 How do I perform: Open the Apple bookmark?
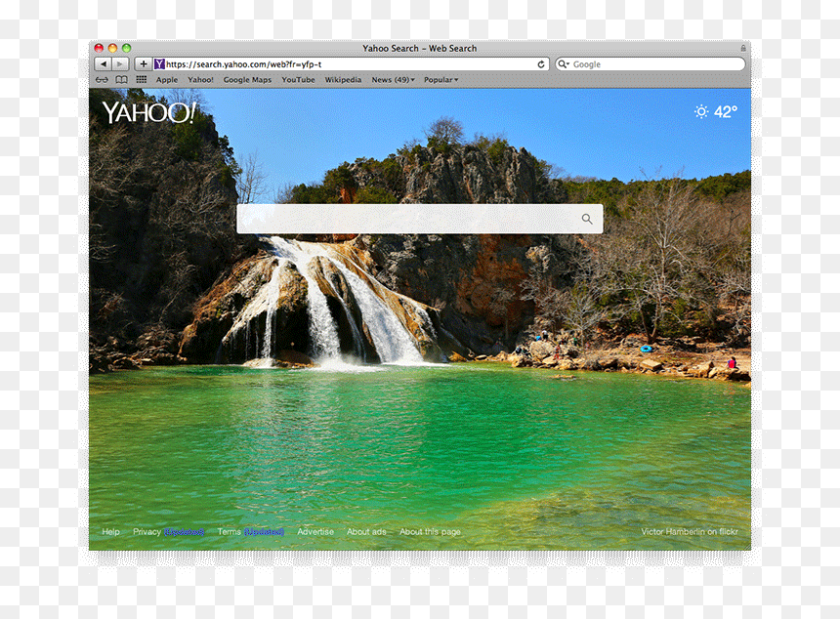tap(167, 80)
